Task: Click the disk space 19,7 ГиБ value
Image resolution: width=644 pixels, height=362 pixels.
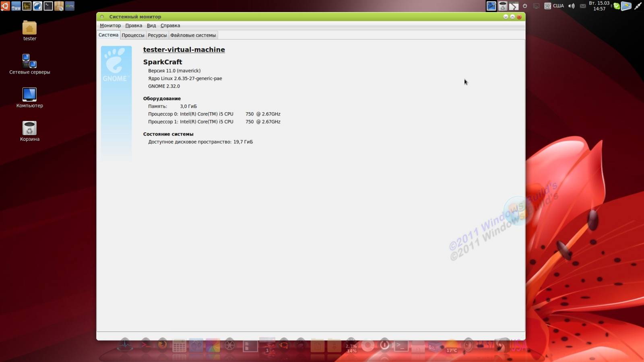Action: click(243, 142)
